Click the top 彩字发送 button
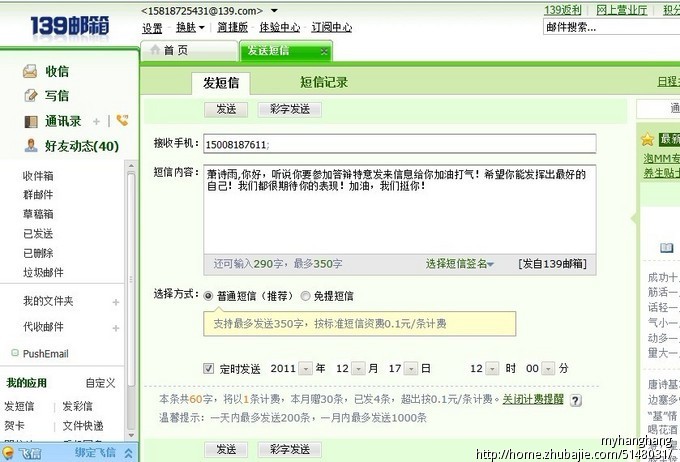Viewport: 680px width, 462px height. point(290,110)
